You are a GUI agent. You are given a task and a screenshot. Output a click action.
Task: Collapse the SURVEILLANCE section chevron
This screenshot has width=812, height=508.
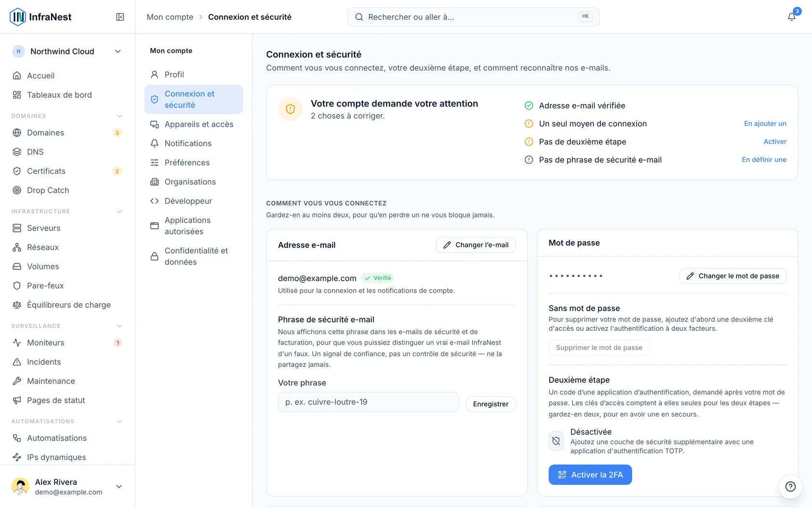click(119, 326)
